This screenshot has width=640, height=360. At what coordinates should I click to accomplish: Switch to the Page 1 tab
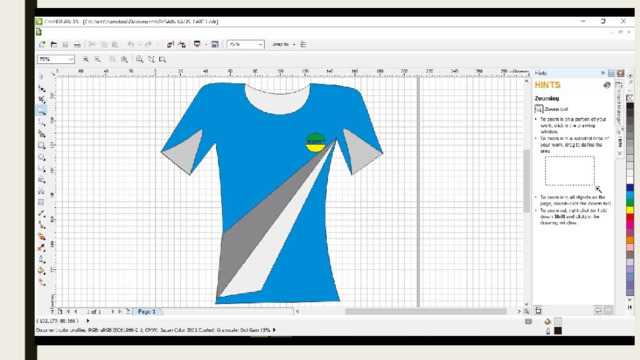tap(147, 311)
